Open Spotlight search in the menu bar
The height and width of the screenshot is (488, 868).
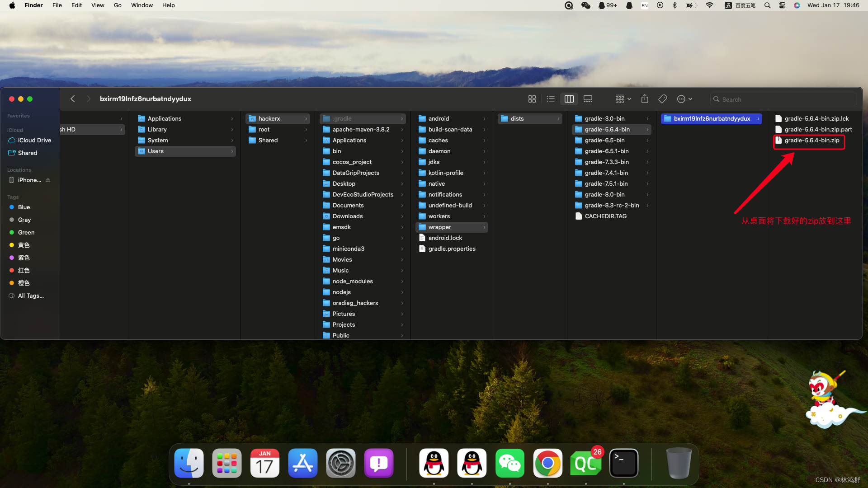(767, 5)
